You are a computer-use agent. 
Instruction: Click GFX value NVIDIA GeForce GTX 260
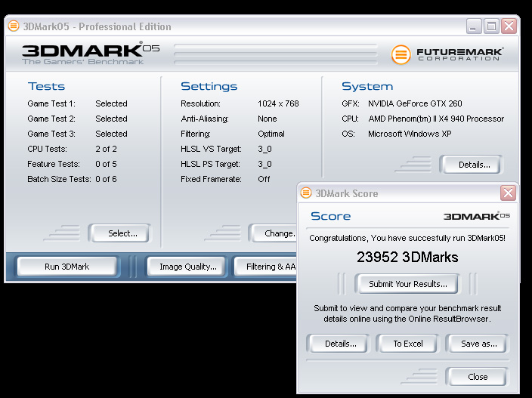point(415,103)
